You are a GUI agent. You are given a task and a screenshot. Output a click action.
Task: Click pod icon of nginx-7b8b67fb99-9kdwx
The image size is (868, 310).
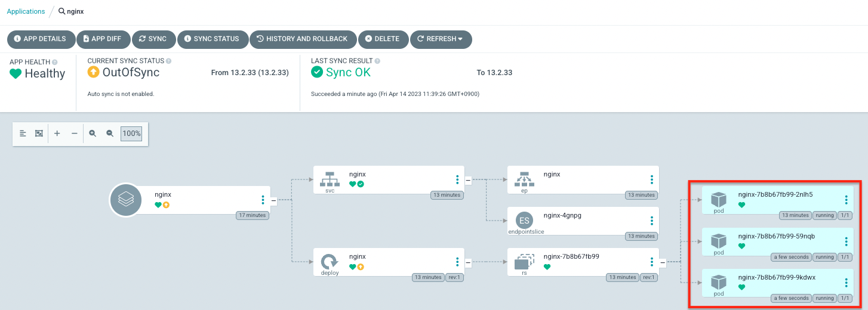point(719,282)
